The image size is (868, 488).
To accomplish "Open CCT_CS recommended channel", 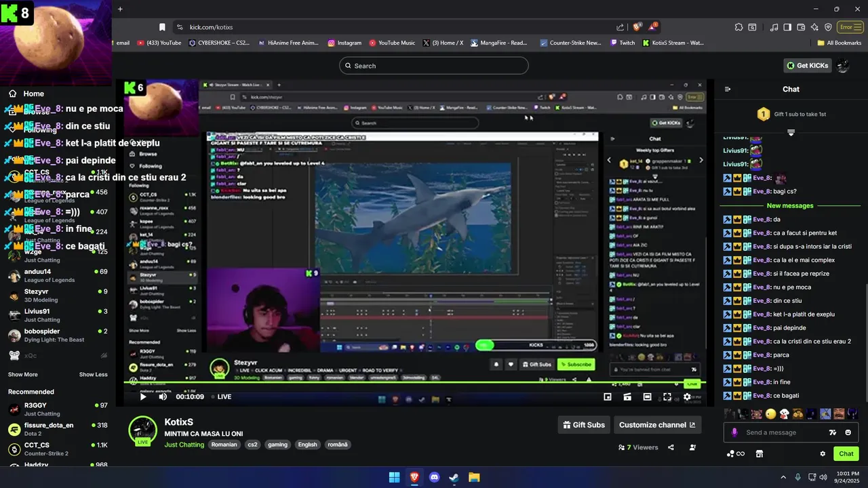I will tap(57, 449).
